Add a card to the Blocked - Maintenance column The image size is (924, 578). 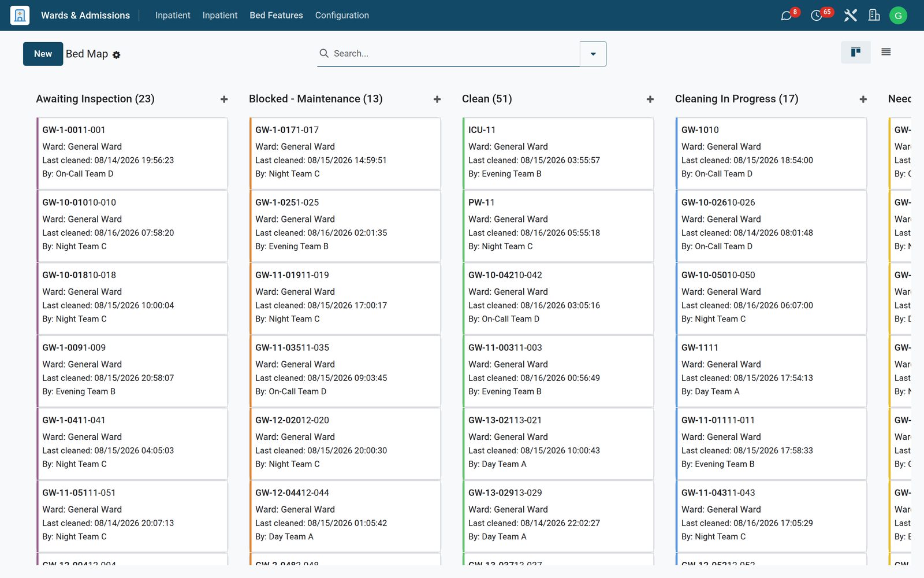point(437,99)
